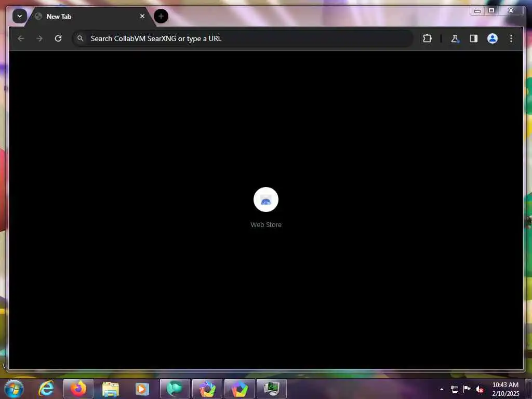Open the profile avatar menu
This screenshot has height=399, width=532.
[493, 38]
